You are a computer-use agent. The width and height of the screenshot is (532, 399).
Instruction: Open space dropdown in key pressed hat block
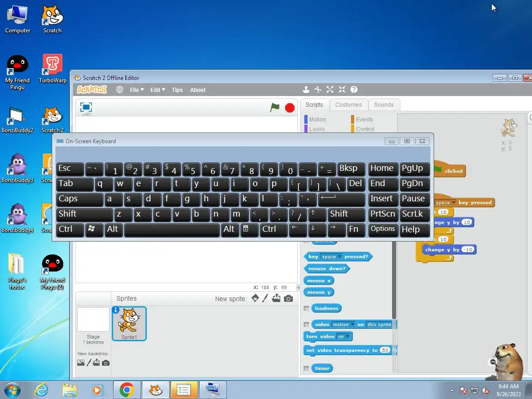[446, 203]
